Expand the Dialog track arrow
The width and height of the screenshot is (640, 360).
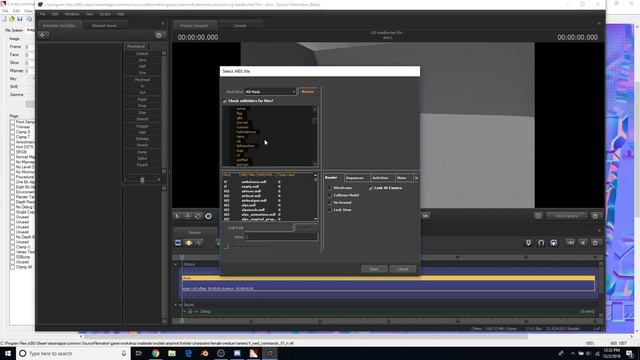[x=184, y=311]
